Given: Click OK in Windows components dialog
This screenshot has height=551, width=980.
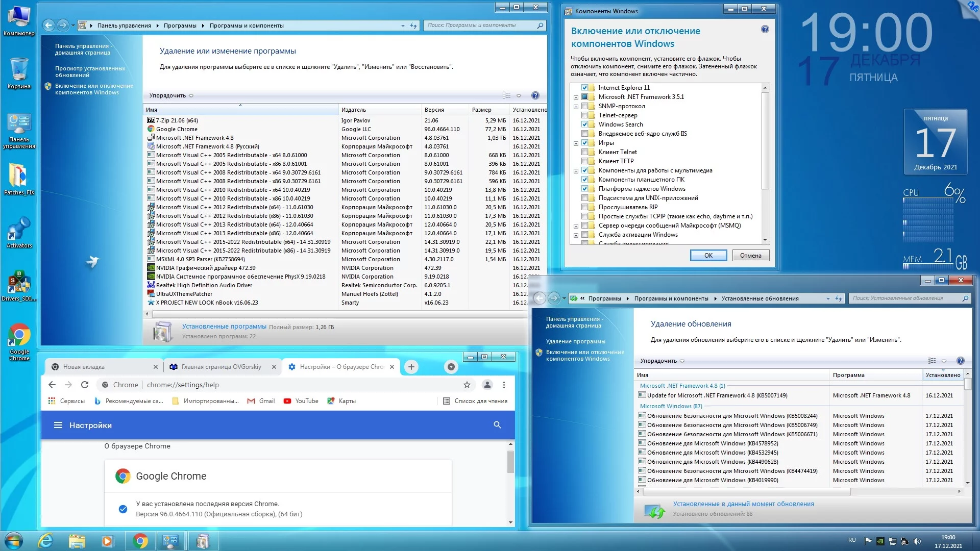Looking at the screenshot, I should 708,256.
